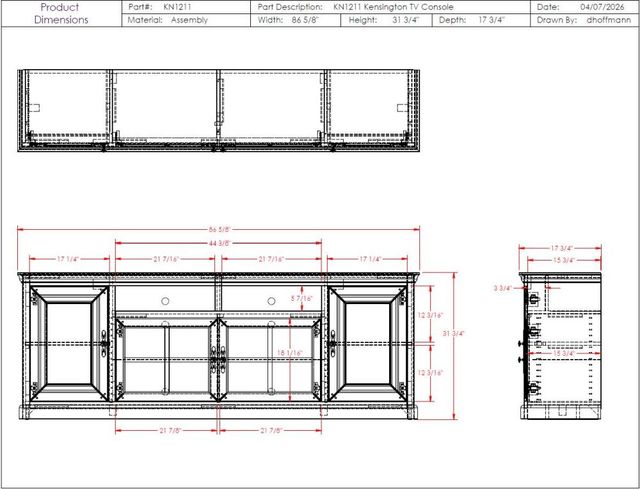Click the 44 3/8" center span dimension

(x=220, y=243)
